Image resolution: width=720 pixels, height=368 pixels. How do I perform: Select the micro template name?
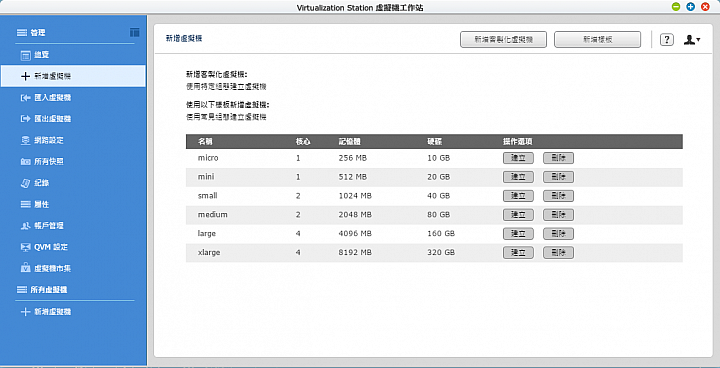(x=208, y=158)
